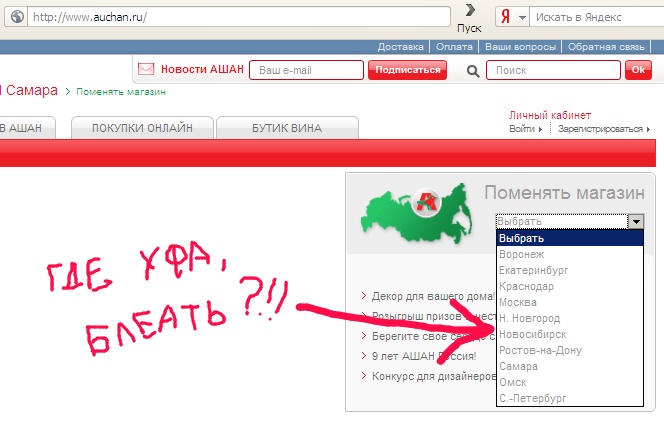Image resolution: width=664 pixels, height=426 pixels.
Task: Select Москва in the city list
Action: pyautogui.click(x=570, y=302)
